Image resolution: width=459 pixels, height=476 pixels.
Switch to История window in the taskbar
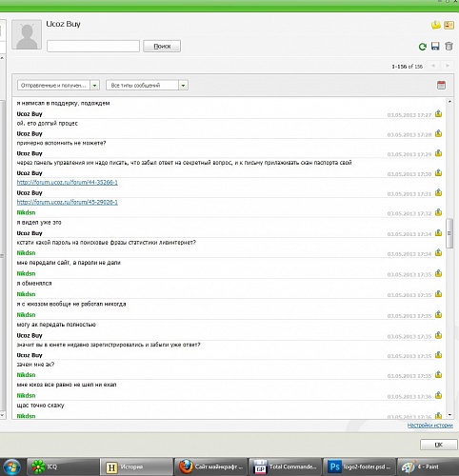(x=136, y=466)
